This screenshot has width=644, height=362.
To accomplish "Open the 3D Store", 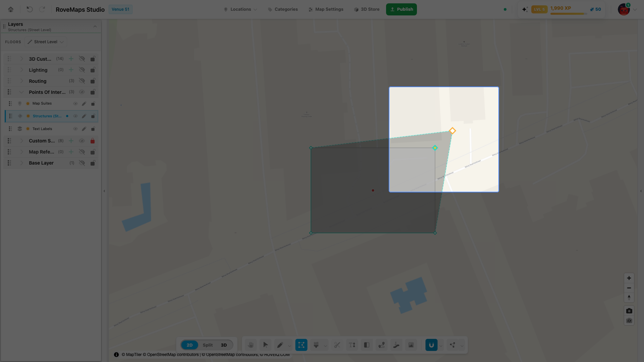I will (367, 9).
